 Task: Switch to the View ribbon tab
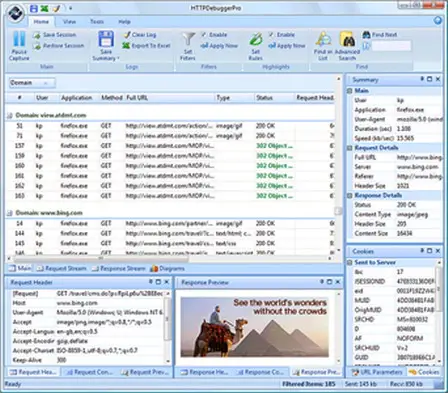click(69, 22)
